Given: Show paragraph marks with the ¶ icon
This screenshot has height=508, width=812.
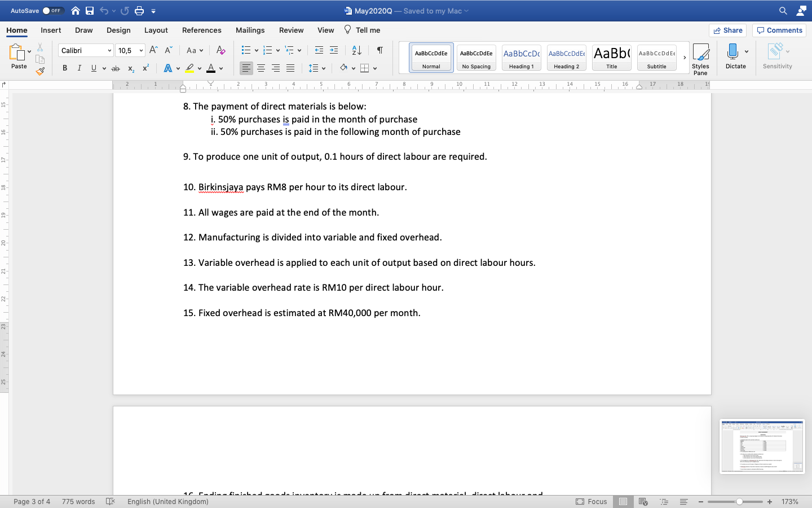Looking at the screenshot, I should click(379, 50).
